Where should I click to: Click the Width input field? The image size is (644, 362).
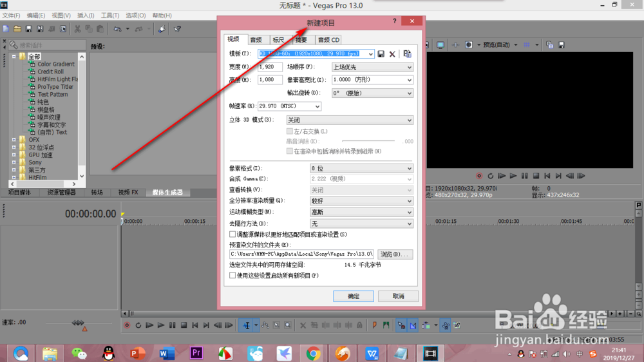coord(270,66)
